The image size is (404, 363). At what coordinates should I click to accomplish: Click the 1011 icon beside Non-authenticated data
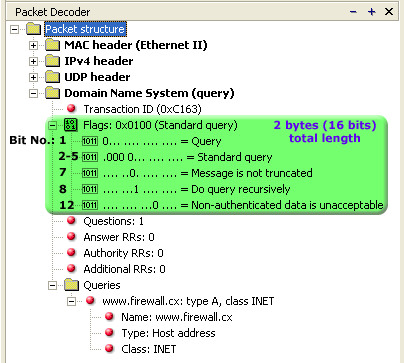[x=90, y=205]
